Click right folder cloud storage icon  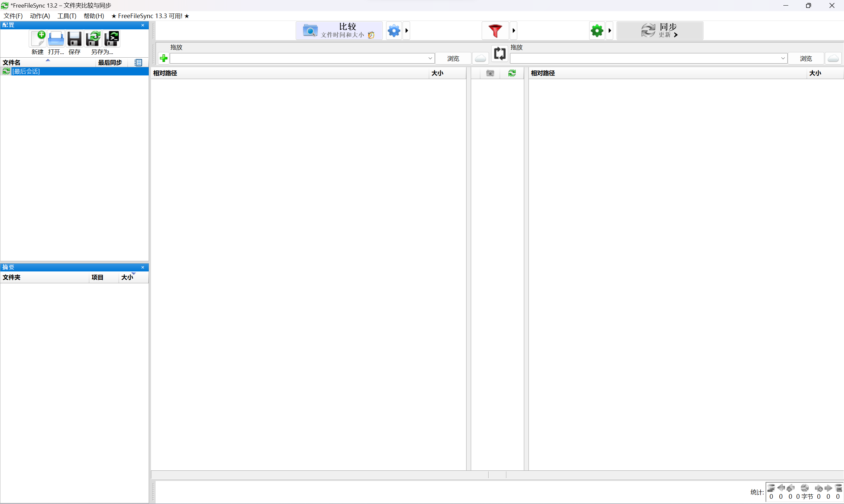[833, 58]
